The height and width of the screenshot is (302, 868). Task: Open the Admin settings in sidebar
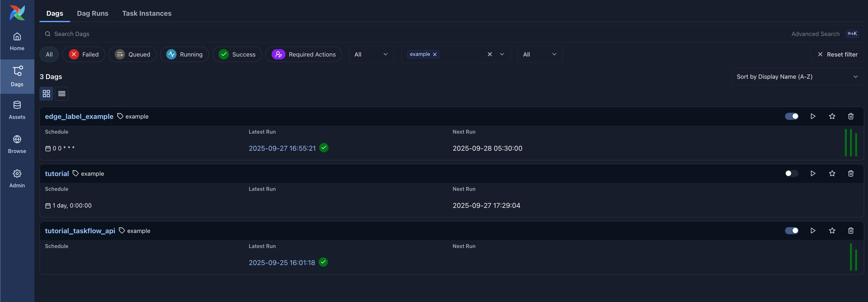point(17,178)
